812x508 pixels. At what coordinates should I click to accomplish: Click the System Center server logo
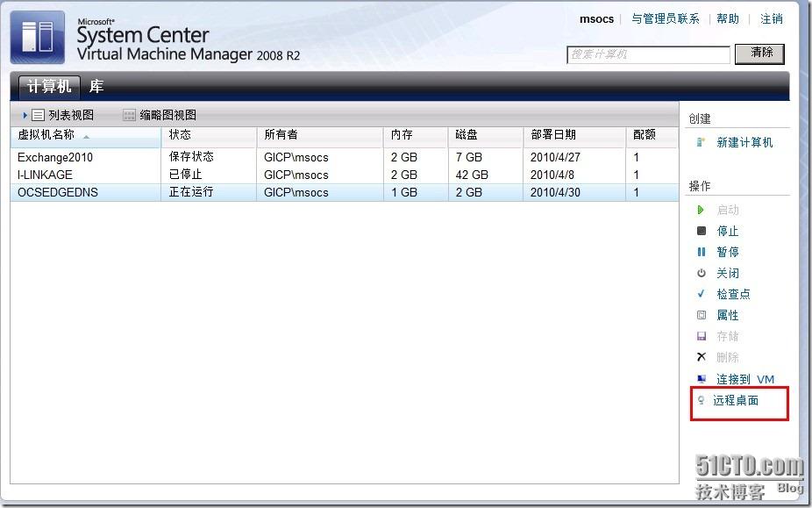(38, 38)
